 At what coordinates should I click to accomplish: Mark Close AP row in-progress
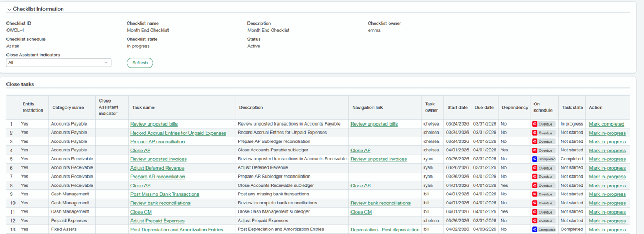click(x=608, y=150)
